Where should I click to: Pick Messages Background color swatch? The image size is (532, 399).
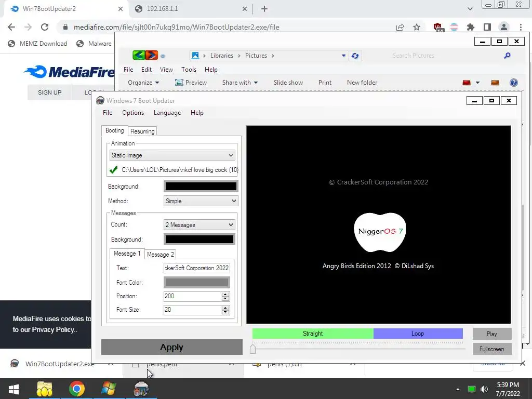(199, 239)
